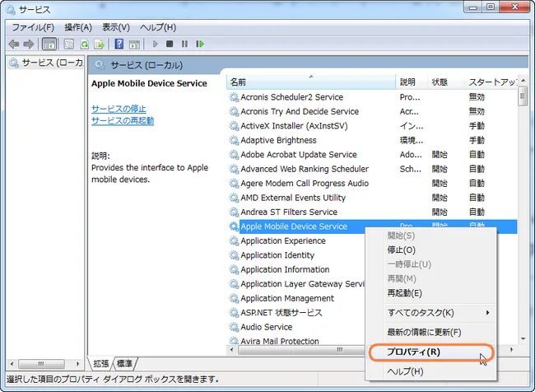The height and width of the screenshot is (392, 535).
Task: Select Acronis Try And Decide Service row
Action: (x=372, y=112)
